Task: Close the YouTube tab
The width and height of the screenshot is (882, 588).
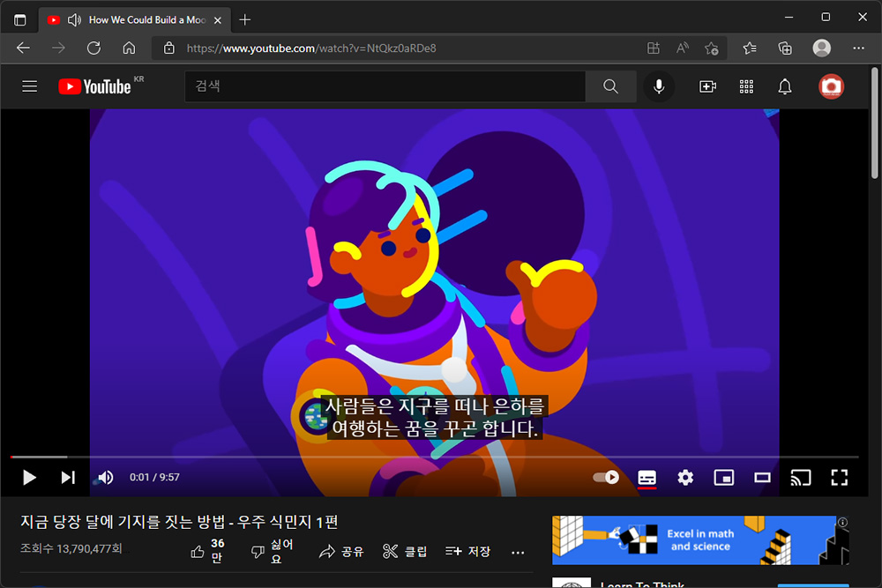Action: 218,20
